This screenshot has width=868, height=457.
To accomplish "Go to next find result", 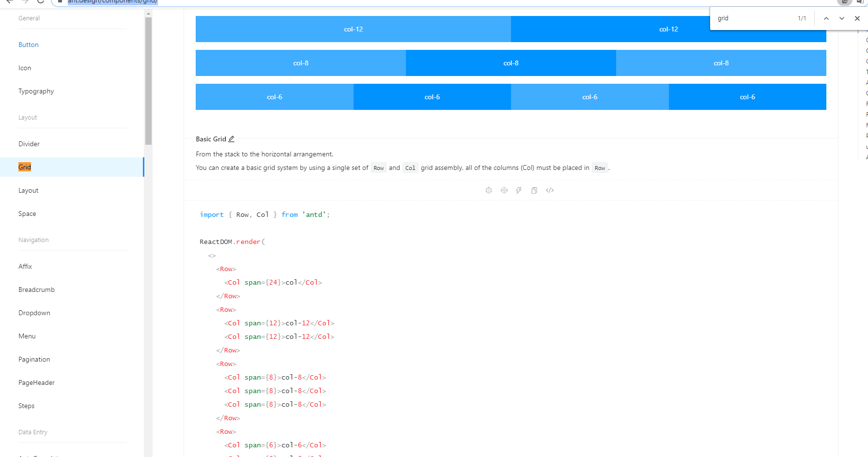I will [x=842, y=18].
